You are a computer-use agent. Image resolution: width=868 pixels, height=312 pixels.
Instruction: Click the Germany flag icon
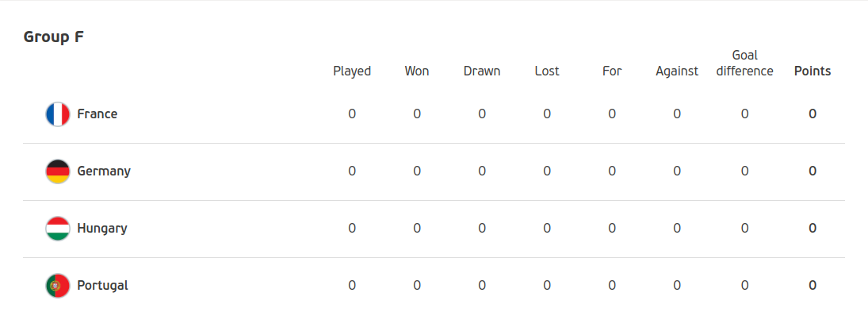58,171
